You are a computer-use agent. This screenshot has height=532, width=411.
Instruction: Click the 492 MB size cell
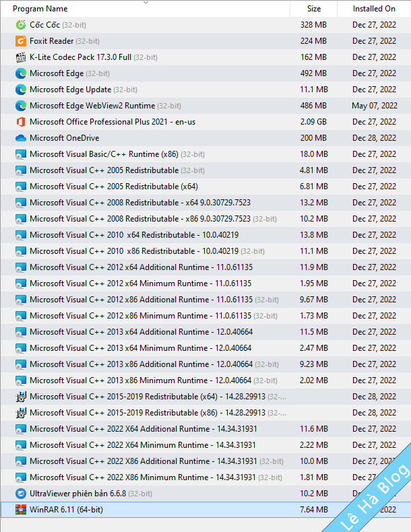pos(313,73)
